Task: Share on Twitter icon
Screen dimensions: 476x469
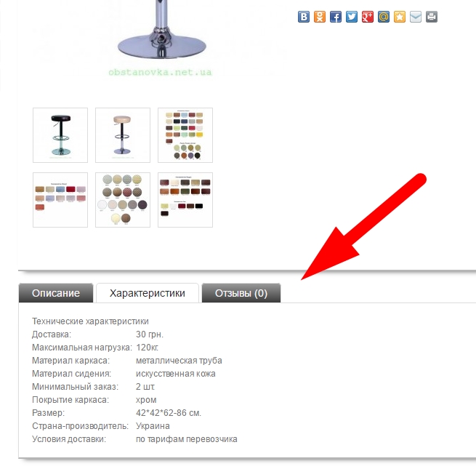Action: point(352,17)
